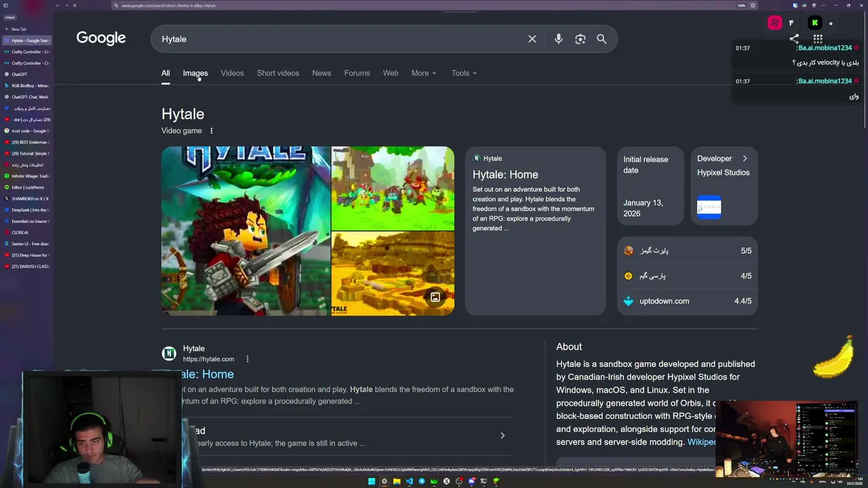Open the image gallery icon on thumbnails
Viewport: 868px width, 488px height.
[435, 297]
